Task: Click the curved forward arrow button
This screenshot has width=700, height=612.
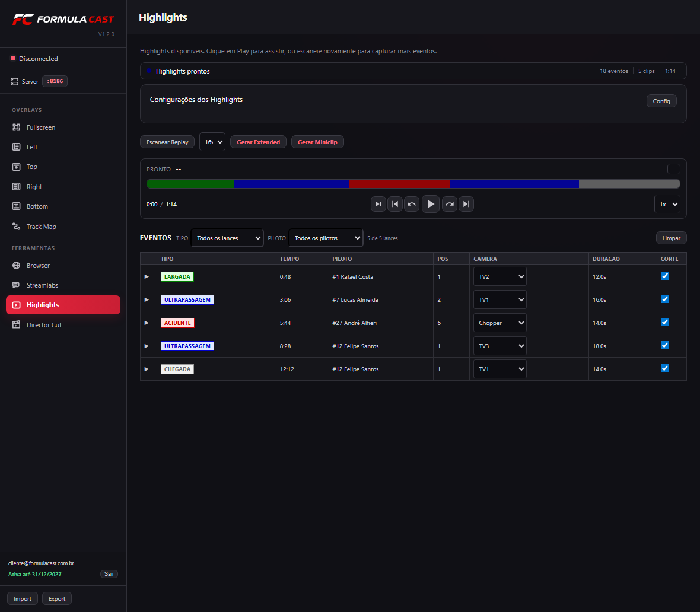Action: (450, 204)
